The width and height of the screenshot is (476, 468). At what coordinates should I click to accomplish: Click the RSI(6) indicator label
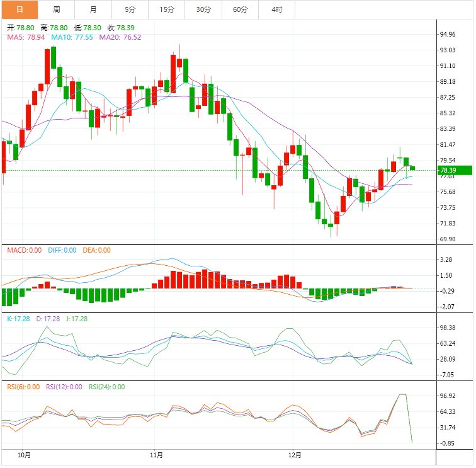23,387
